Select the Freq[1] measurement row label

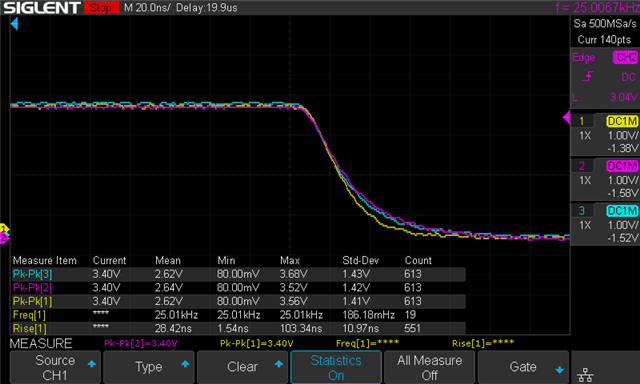pos(29,315)
